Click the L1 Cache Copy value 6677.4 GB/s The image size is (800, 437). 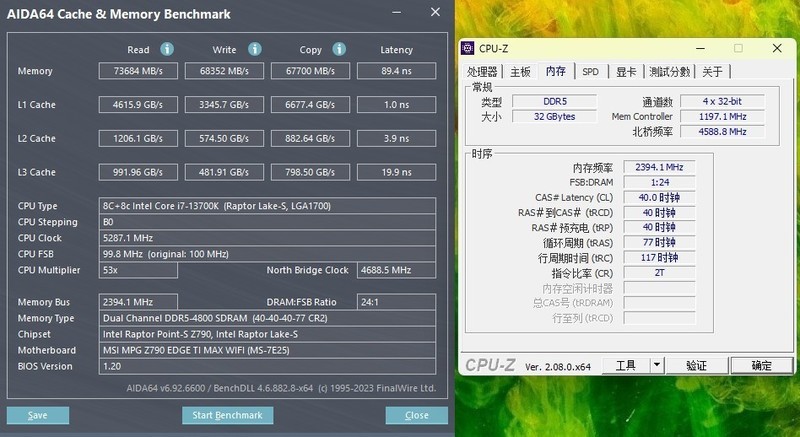[310, 105]
